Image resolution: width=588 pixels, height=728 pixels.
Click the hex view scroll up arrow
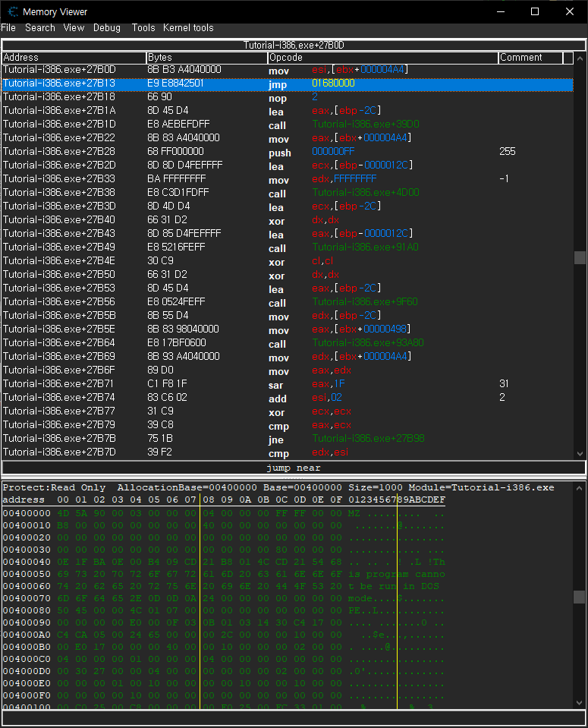(x=580, y=488)
